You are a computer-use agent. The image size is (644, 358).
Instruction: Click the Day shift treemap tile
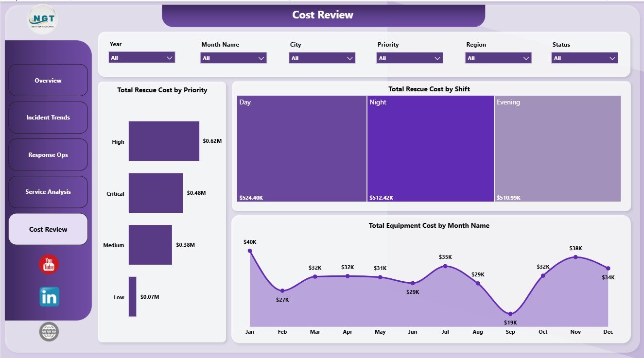click(301, 149)
